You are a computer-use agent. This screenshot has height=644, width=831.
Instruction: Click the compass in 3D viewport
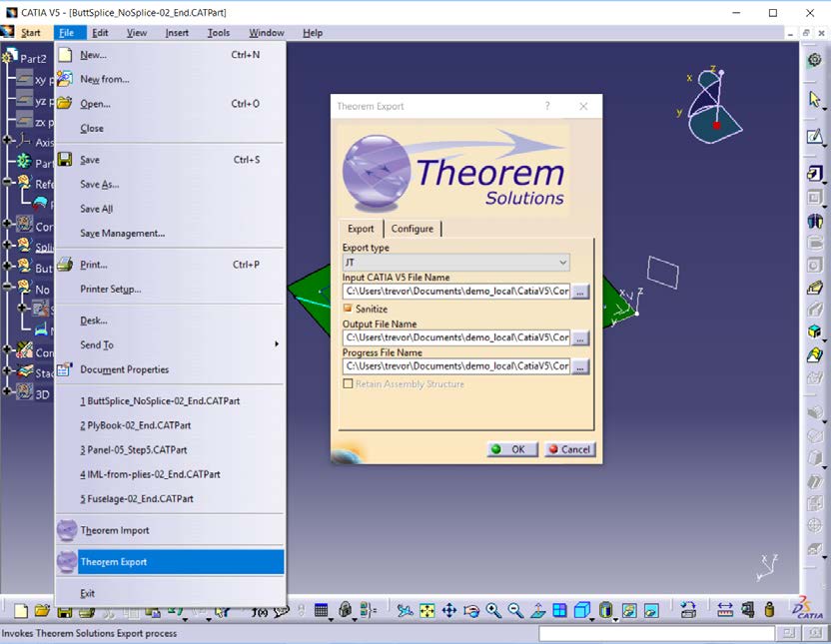coord(710,106)
